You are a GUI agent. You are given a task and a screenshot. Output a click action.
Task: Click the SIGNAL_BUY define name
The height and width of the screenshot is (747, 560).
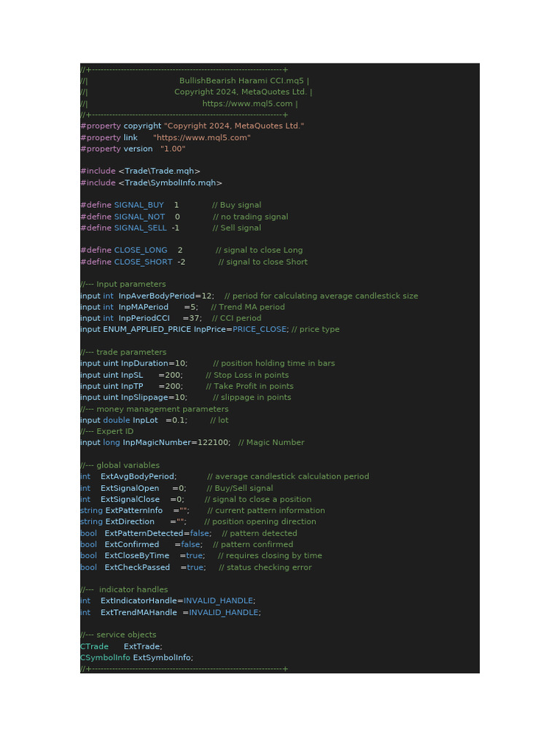(139, 205)
